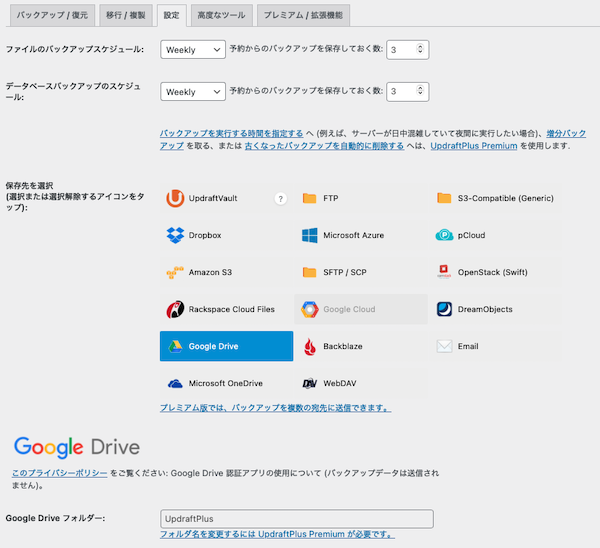Open the 高度なツール tab
This screenshot has height=548, width=600.
point(220,16)
